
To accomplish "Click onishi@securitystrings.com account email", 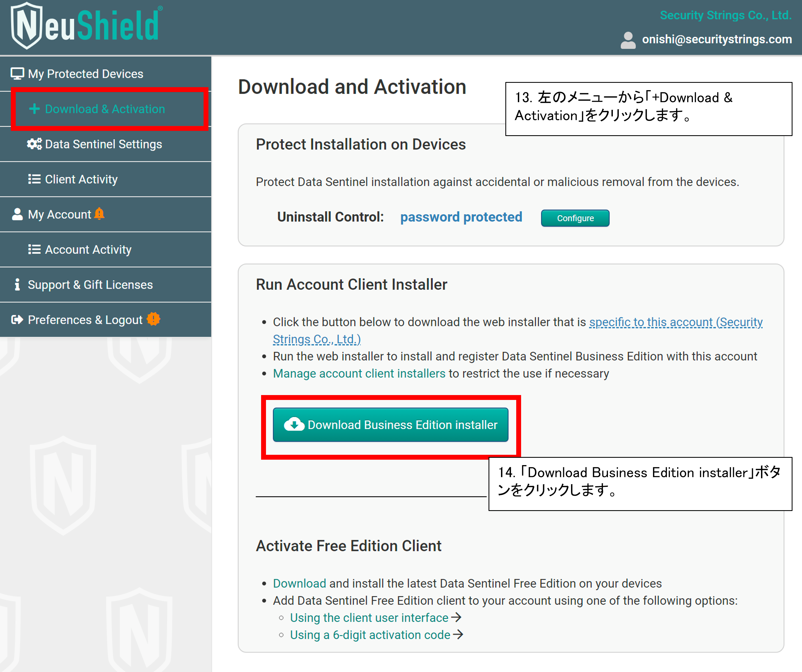I will point(717,39).
